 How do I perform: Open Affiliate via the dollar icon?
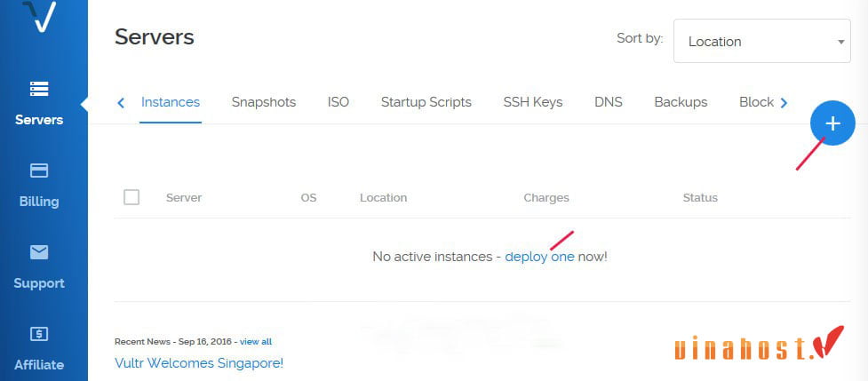pyautogui.click(x=39, y=334)
